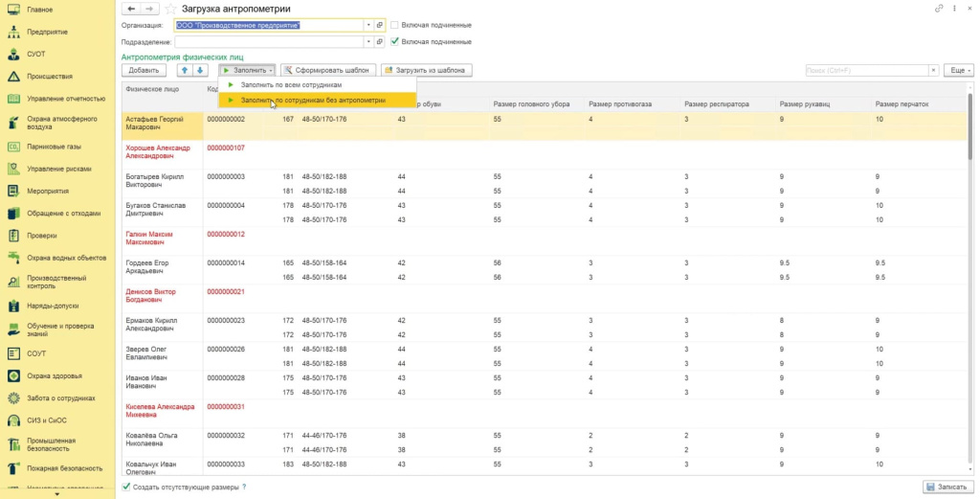Expand more sidebar sections at the bottom
980x499 pixels.
click(x=57, y=494)
